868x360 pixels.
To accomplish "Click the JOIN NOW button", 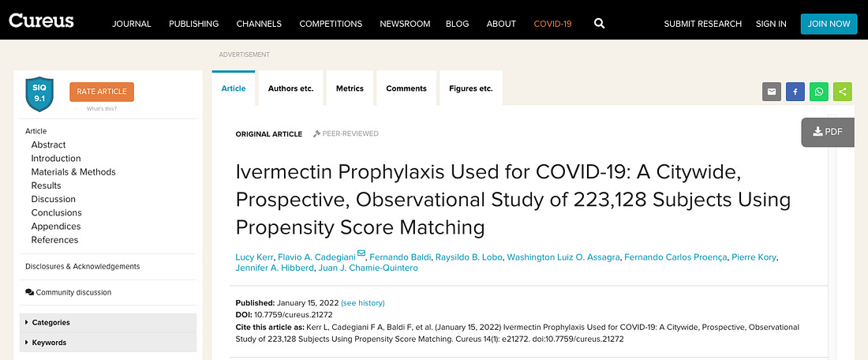I will (x=829, y=24).
